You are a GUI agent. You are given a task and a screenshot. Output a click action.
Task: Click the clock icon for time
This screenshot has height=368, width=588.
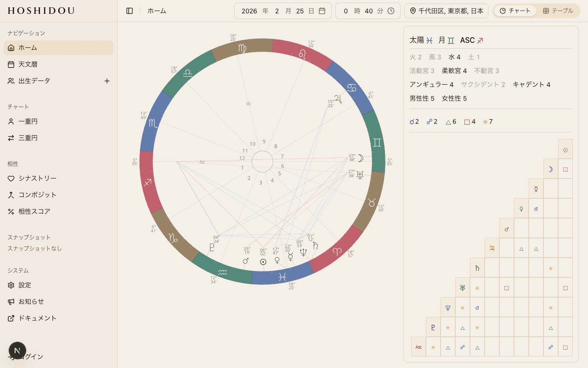tap(391, 11)
